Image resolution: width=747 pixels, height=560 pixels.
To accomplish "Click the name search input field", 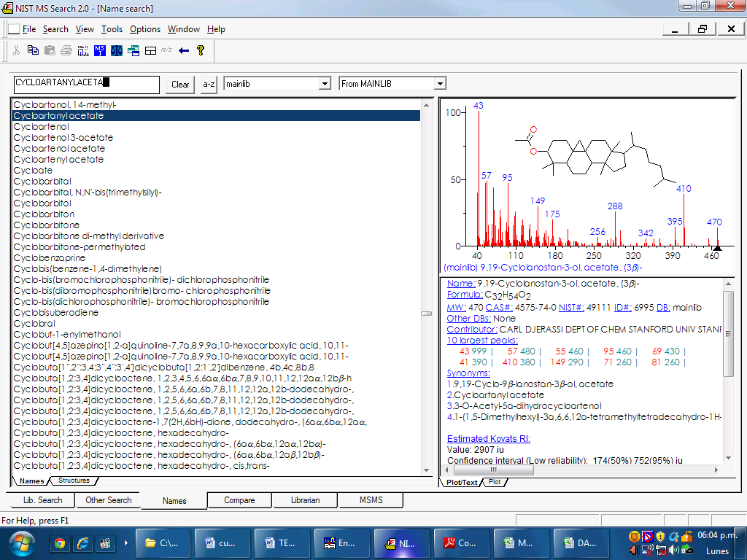I will click(86, 85).
